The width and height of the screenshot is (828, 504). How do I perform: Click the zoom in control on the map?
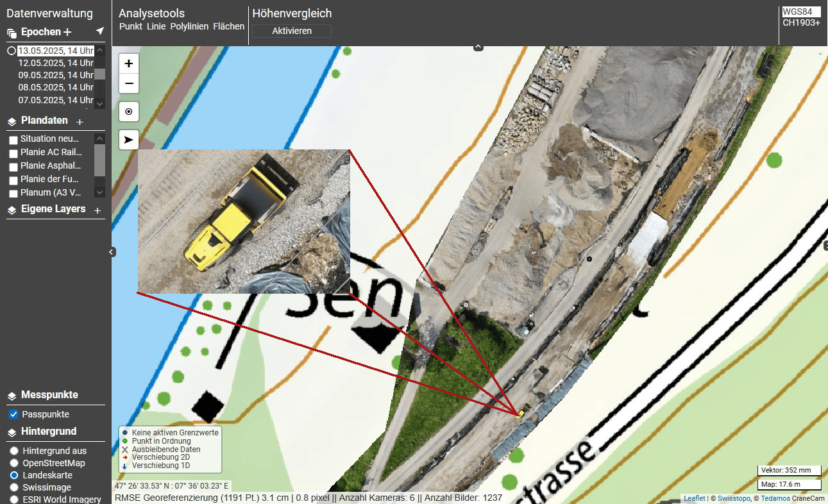point(128,63)
